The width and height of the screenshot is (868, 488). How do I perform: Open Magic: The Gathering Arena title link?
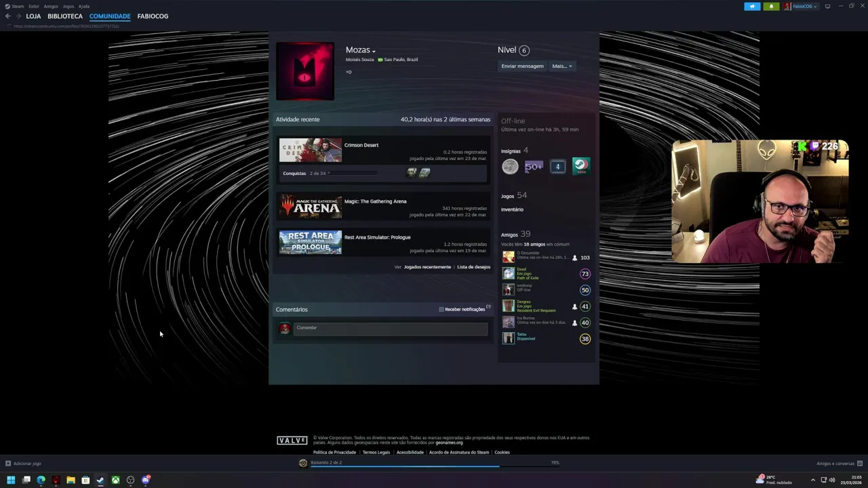[x=376, y=201]
